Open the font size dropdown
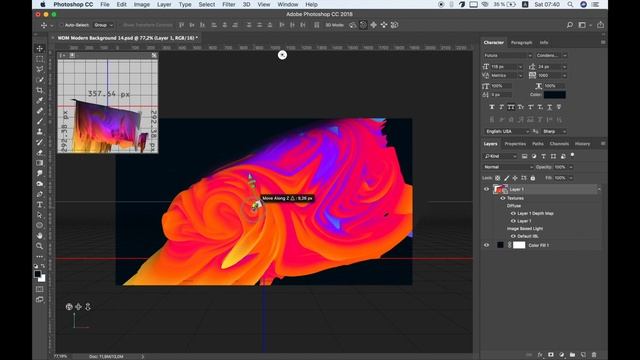The height and width of the screenshot is (360, 640). pos(520,67)
